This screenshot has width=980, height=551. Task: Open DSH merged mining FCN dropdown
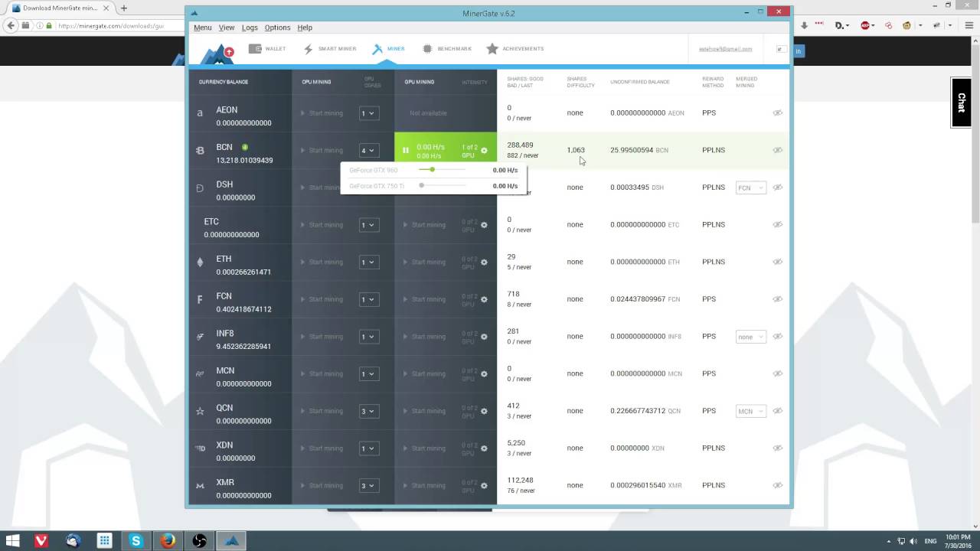coord(750,187)
